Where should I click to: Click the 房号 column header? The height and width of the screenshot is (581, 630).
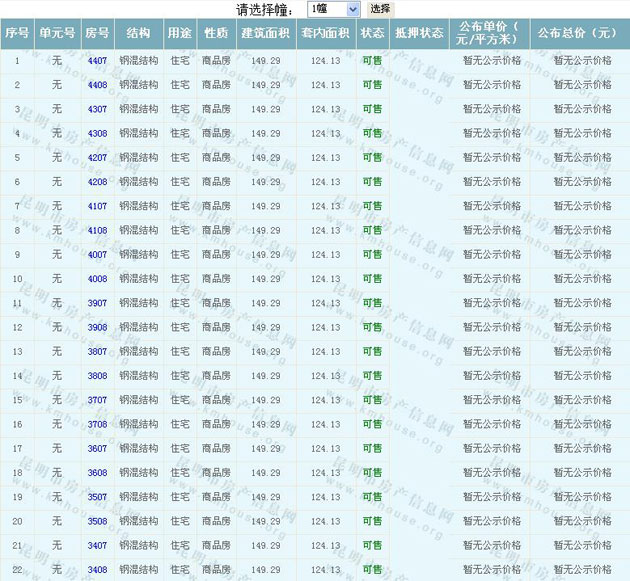(x=97, y=33)
